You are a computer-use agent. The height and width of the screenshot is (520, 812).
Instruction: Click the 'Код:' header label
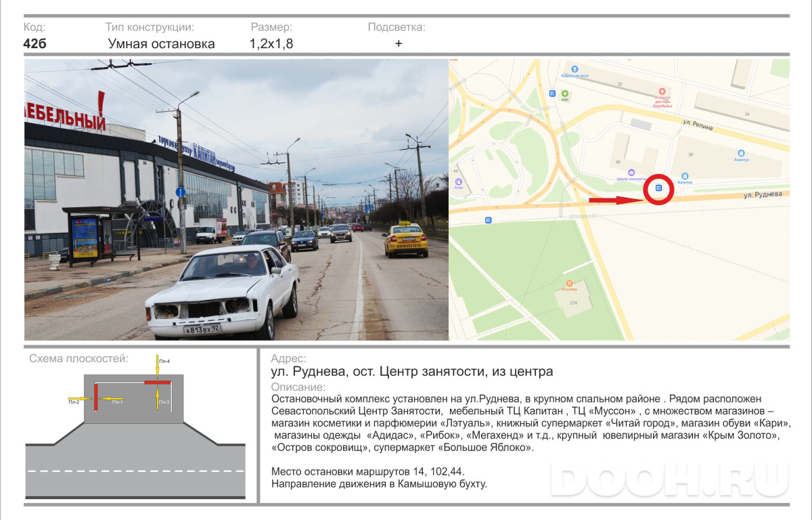pyautogui.click(x=35, y=27)
